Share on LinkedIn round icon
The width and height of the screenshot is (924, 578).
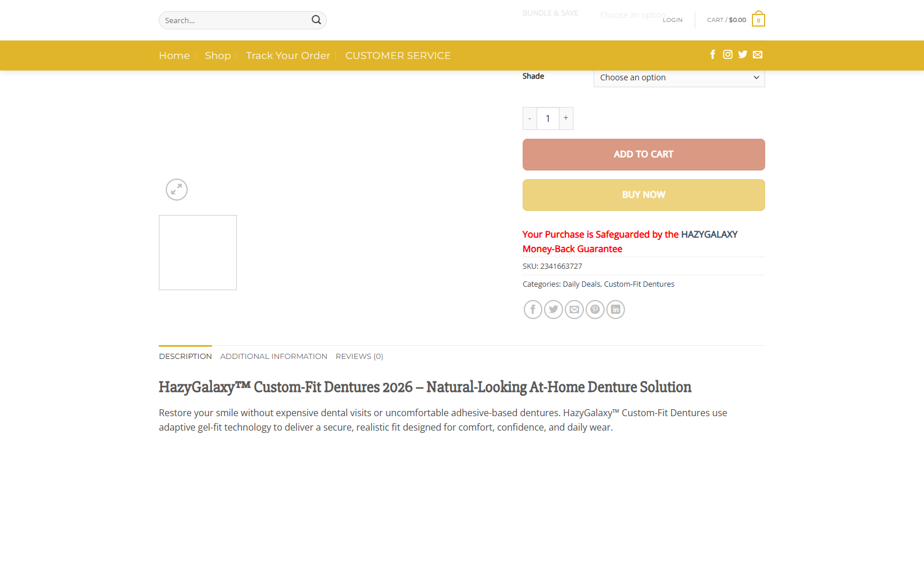point(616,309)
